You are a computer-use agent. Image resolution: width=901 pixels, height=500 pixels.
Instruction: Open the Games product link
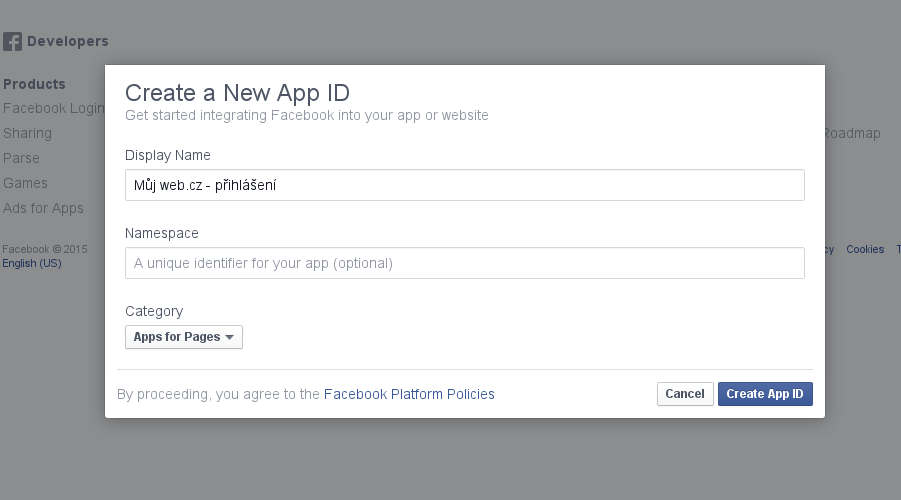[x=25, y=183]
